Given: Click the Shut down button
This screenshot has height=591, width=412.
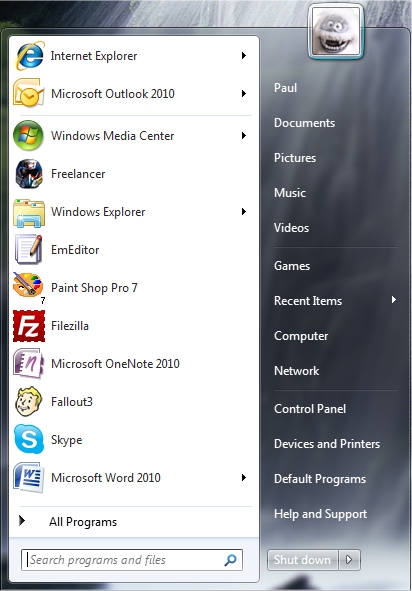Looking at the screenshot, I should point(303,560).
